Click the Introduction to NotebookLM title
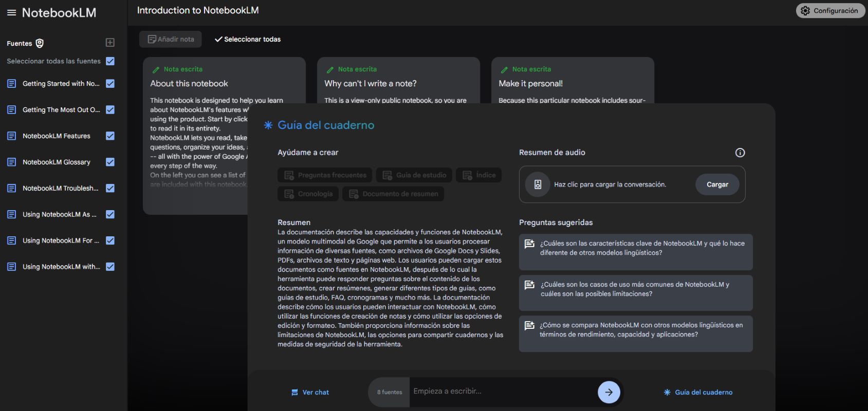Screen dimensions: 868x411 (198, 10)
